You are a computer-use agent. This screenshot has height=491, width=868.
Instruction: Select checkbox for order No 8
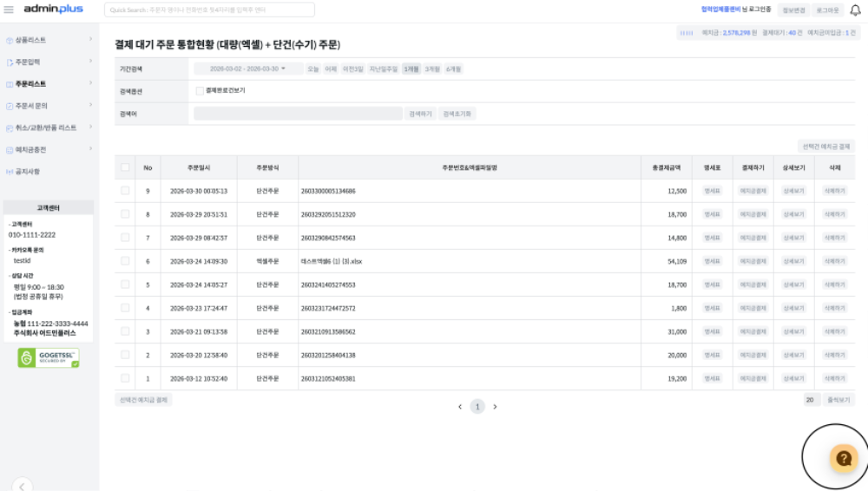pyautogui.click(x=125, y=213)
